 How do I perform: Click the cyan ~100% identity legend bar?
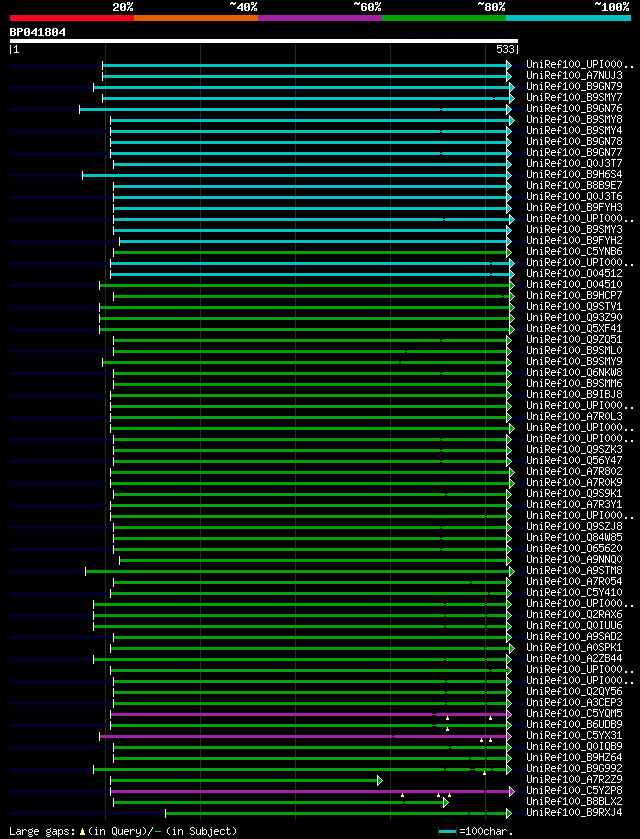[x=568, y=18]
